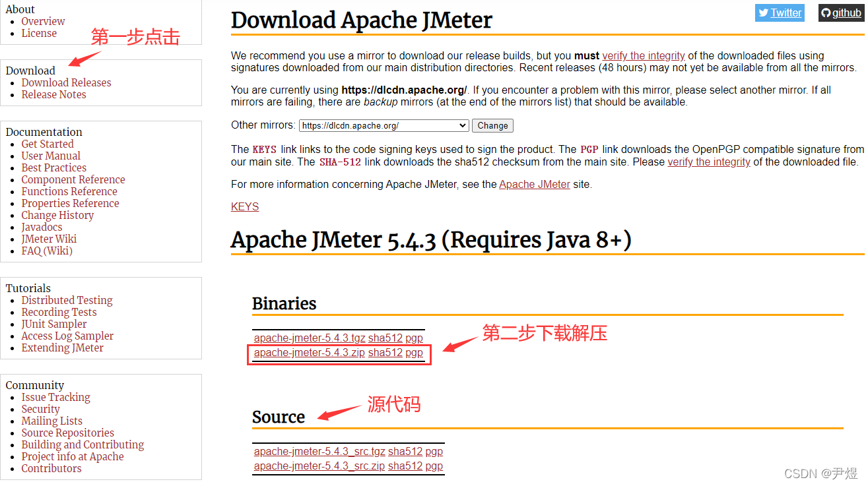View JMeter Release Notes
Viewport: 868px width, 486px height.
(x=53, y=94)
